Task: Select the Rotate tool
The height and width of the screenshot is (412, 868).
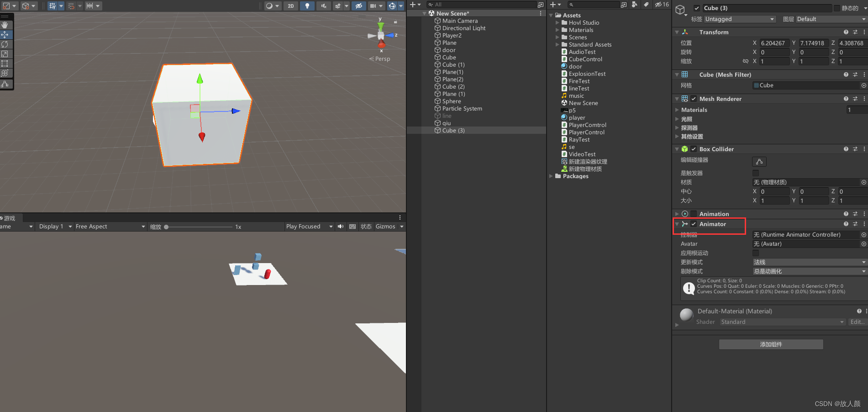Action: (x=5, y=44)
